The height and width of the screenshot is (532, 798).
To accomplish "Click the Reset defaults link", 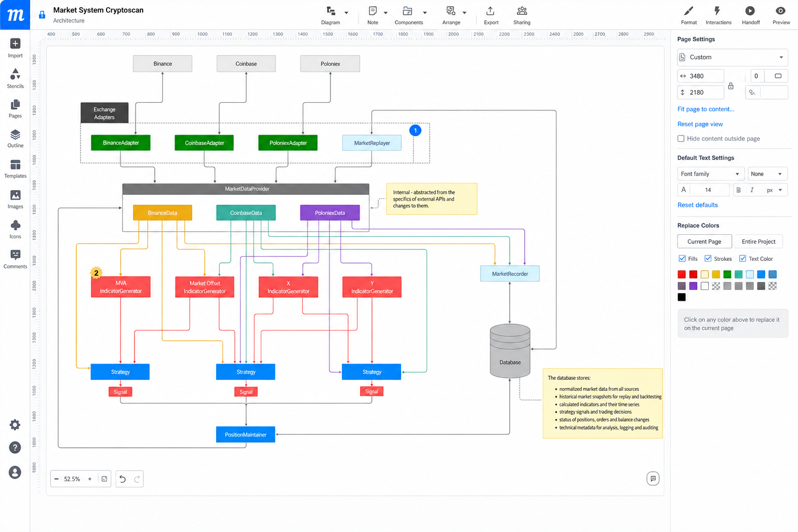I will point(697,205).
